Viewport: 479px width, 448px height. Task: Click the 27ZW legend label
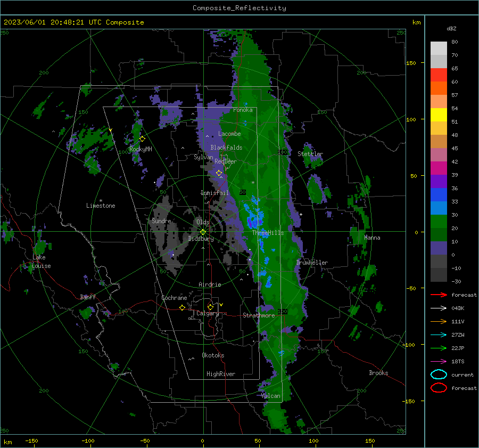458,335
